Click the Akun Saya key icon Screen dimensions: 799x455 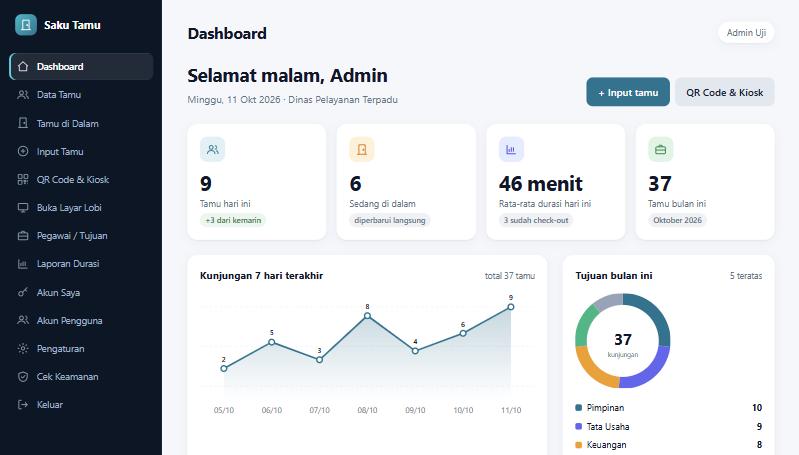[x=23, y=292]
